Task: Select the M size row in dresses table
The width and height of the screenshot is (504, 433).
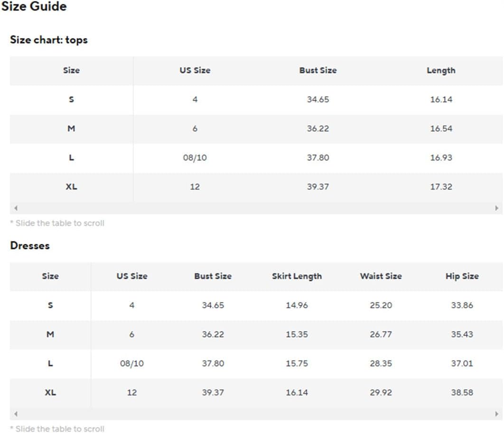Action: [256, 334]
